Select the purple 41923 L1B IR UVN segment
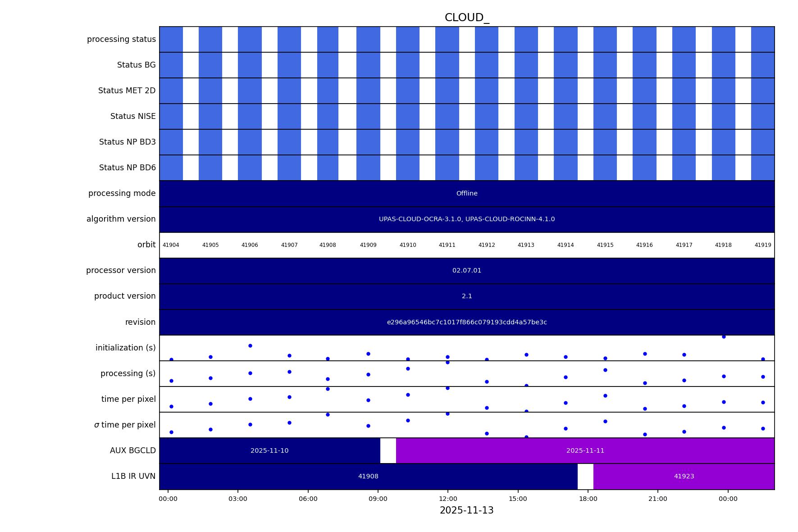 [x=684, y=477]
